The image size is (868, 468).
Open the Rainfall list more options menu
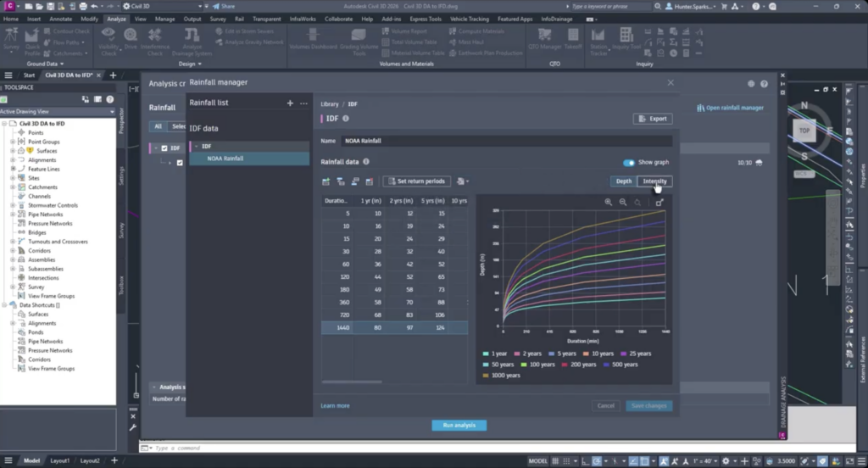pyautogui.click(x=303, y=103)
